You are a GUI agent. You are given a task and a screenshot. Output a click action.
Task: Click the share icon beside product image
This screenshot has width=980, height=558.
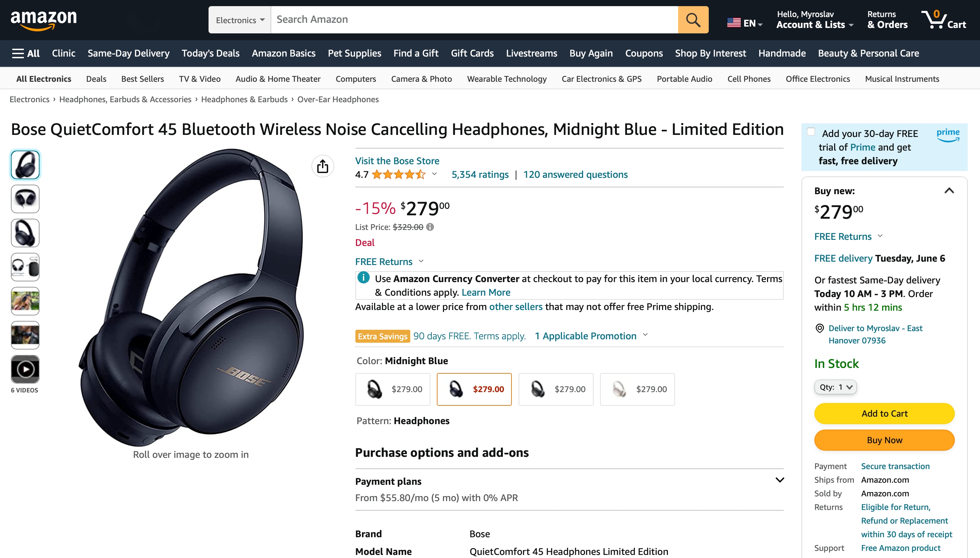[x=323, y=166]
